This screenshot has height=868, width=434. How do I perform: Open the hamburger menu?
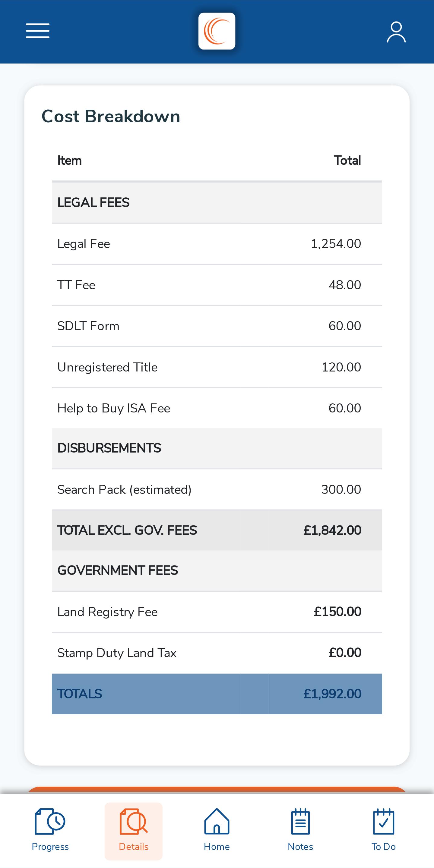(x=38, y=31)
